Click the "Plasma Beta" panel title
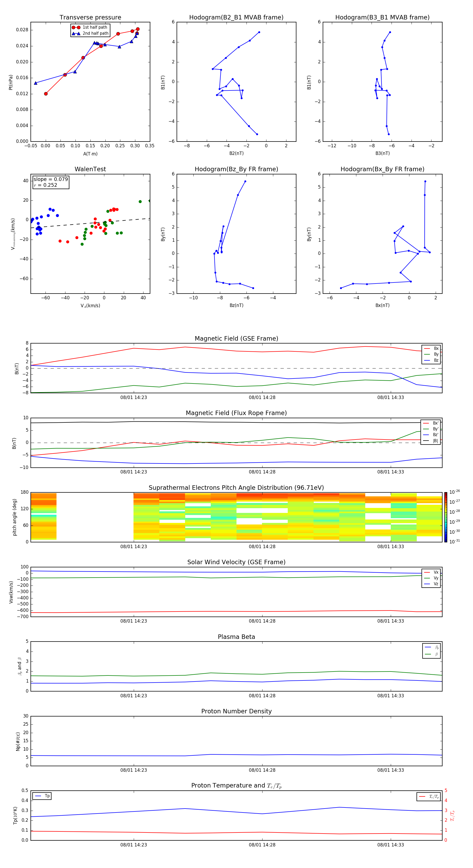This screenshot has width=473, height=868. 236,637
